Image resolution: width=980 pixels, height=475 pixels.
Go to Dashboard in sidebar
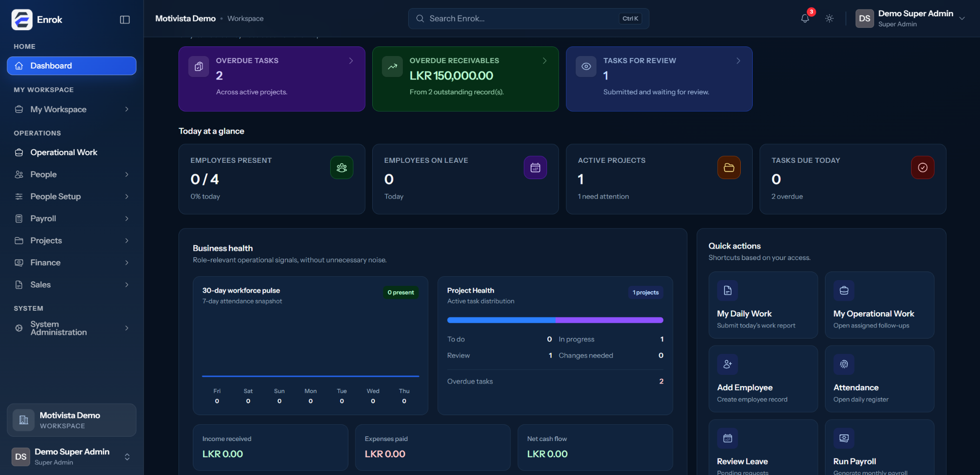point(72,66)
